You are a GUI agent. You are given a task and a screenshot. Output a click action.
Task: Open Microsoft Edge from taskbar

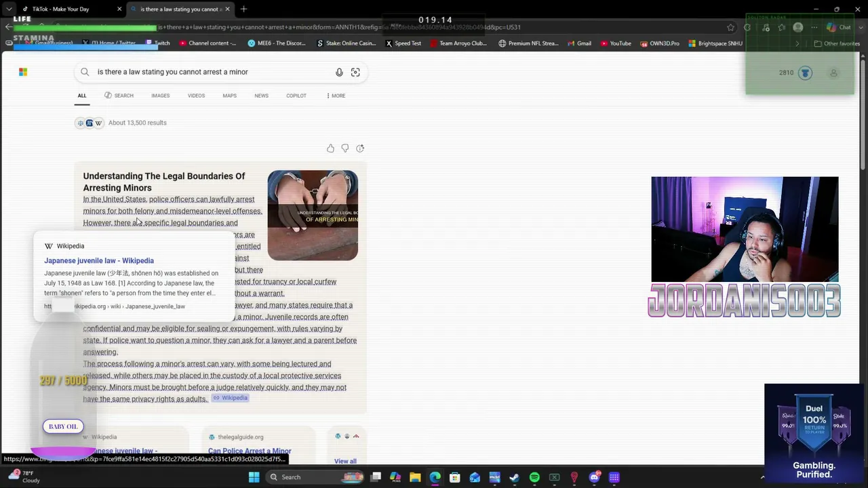pyautogui.click(x=435, y=477)
